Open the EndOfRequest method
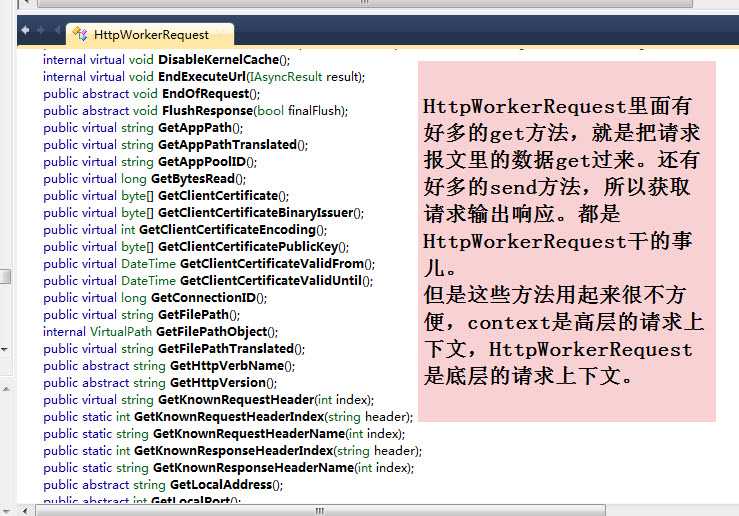 click(x=205, y=94)
